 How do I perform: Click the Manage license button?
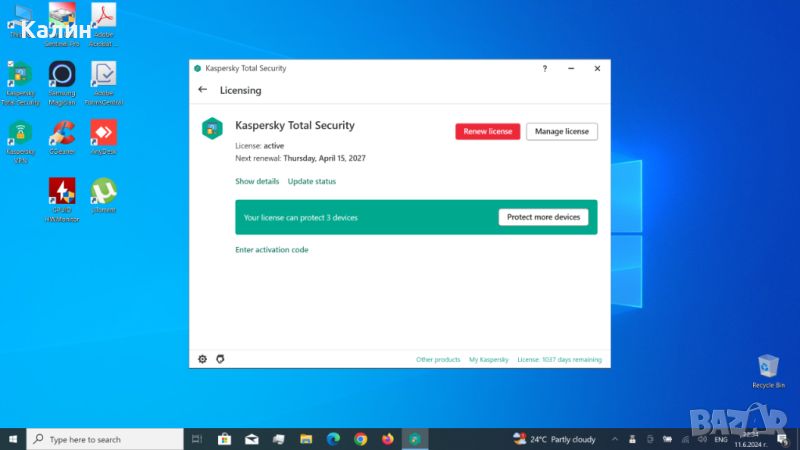coord(562,132)
